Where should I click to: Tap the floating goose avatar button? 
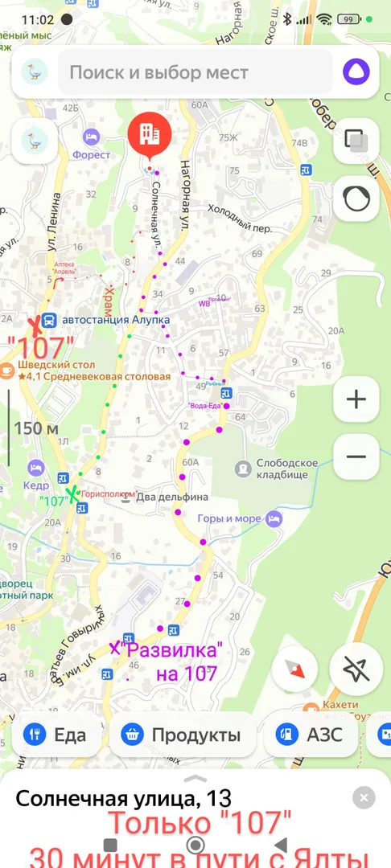(x=35, y=141)
